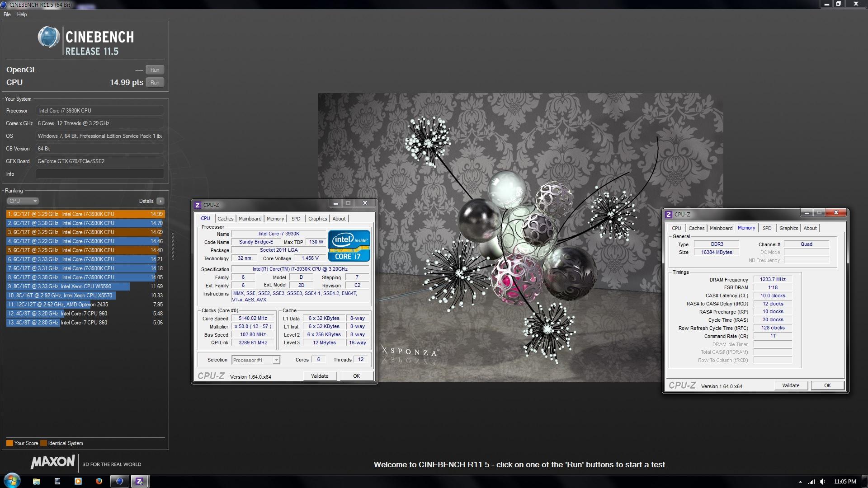
Task: Click the Intel Core i7 logo badge
Action: [349, 246]
